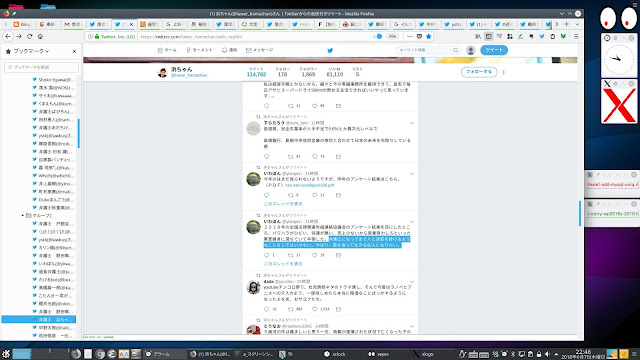The height and width of the screenshot is (360, 640).
Task: Go to Twitter ホーム in the navigation
Action: click(x=167, y=50)
